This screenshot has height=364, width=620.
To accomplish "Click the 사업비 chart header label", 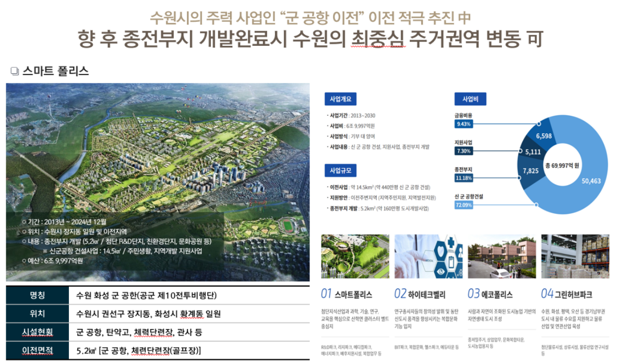I will (470, 99).
